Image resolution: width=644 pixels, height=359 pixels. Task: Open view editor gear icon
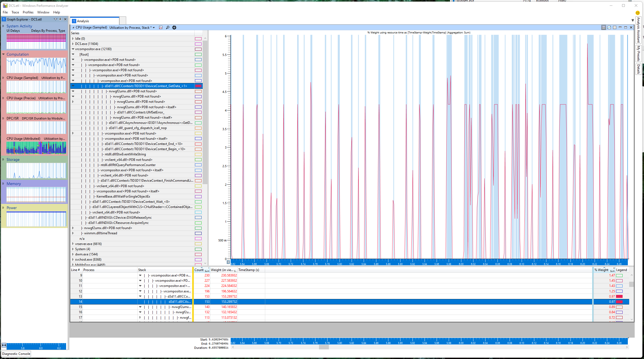[x=174, y=27]
